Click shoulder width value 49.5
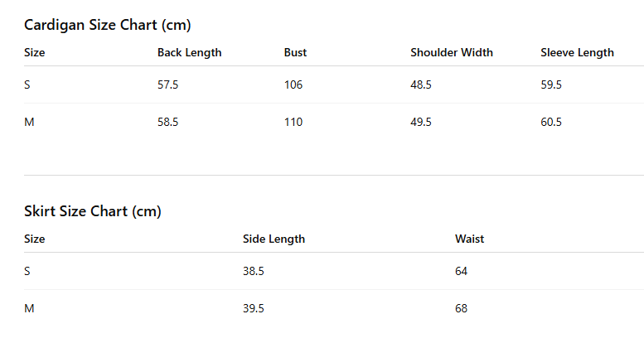 [x=421, y=122]
